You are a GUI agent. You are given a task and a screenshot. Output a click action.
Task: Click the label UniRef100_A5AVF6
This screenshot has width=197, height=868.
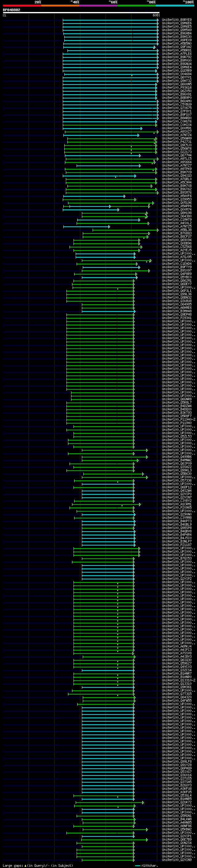[x=177, y=196]
